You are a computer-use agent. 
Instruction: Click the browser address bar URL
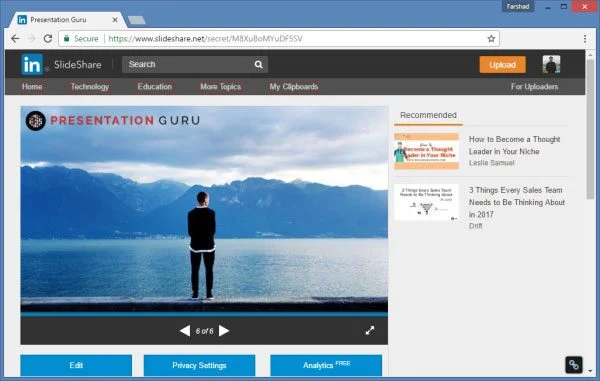205,39
